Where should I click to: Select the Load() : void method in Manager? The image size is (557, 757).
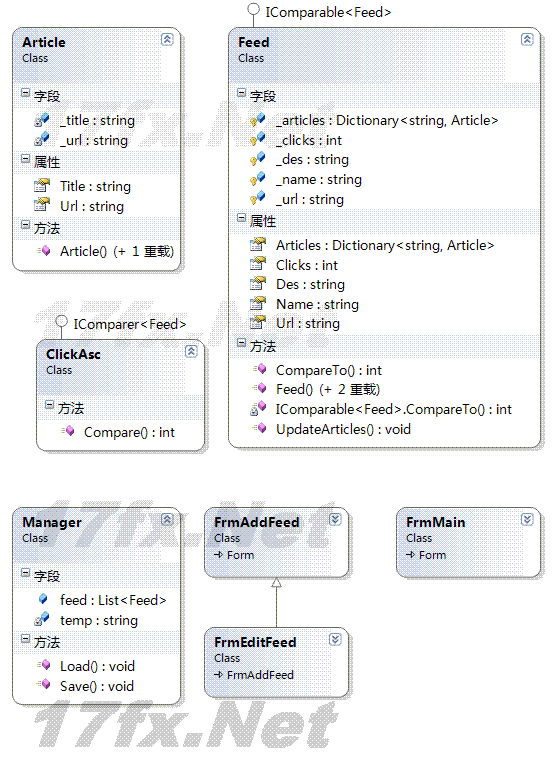[97, 666]
